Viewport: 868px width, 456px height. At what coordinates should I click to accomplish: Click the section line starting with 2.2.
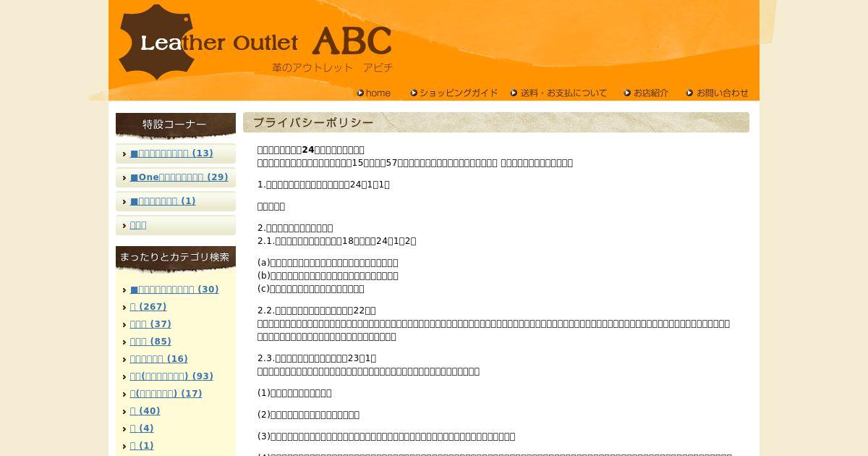tap(317, 311)
